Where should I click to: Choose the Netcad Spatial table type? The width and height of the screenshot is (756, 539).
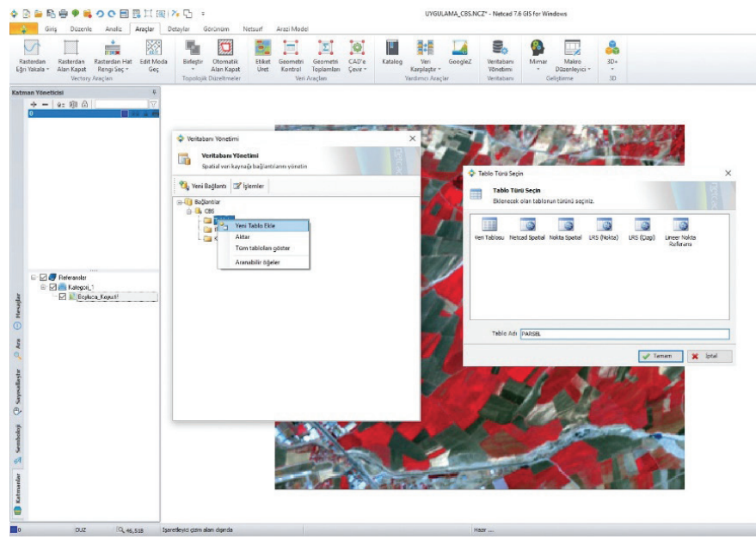point(526,227)
